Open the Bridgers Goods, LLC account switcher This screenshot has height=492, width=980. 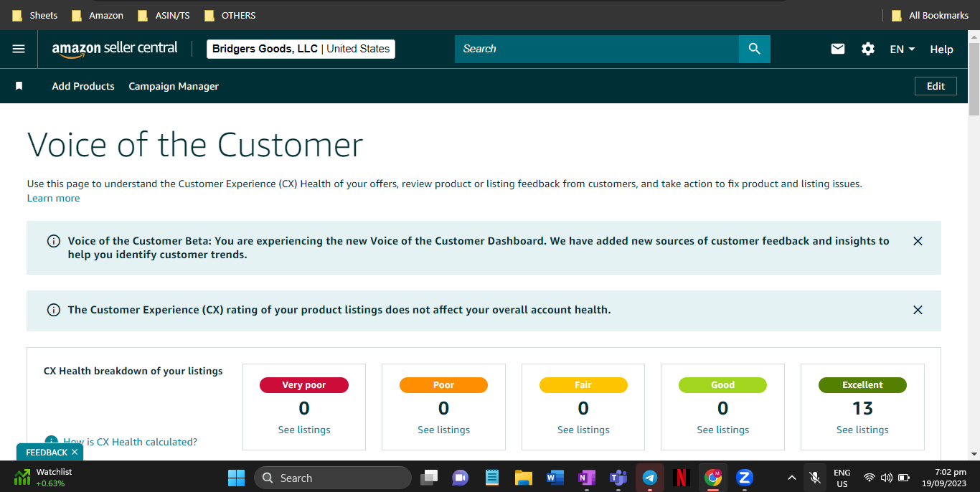[301, 49]
